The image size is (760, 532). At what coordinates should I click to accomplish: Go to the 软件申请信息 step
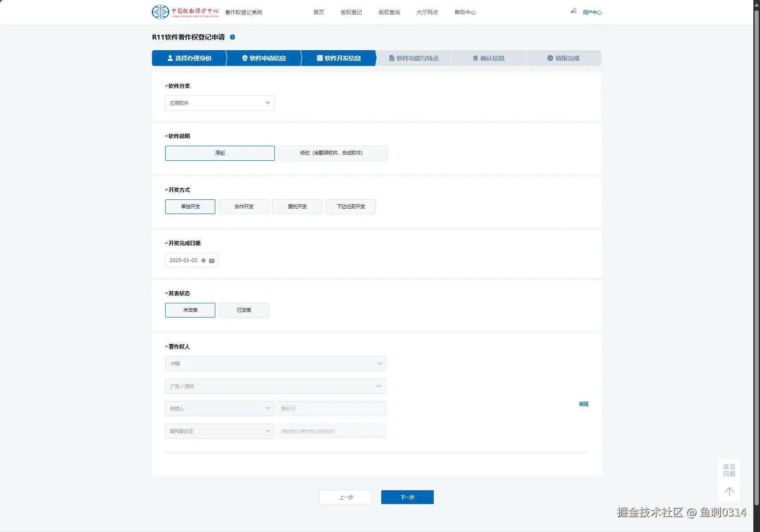click(x=264, y=58)
